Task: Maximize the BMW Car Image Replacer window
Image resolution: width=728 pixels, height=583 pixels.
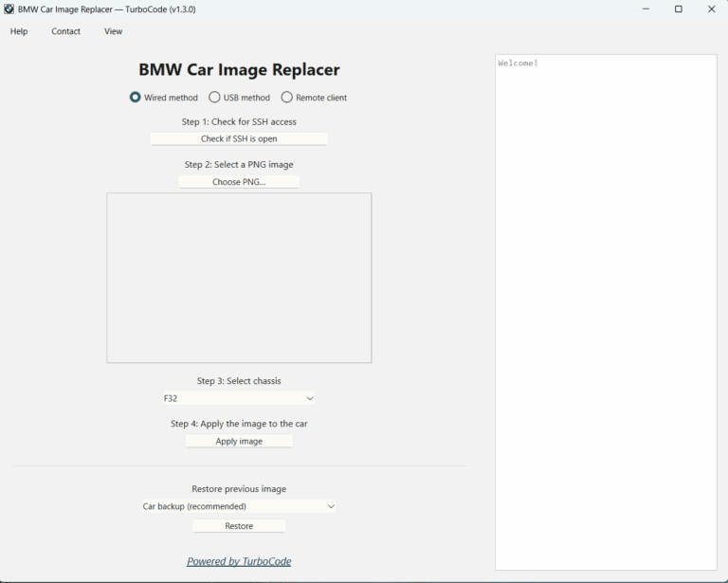Action: coord(679,9)
